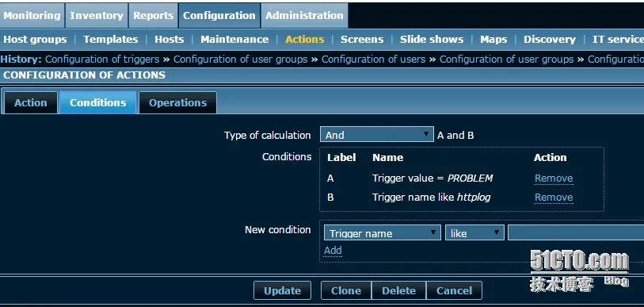Open history link Configuration of users

(x=373, y=59)
